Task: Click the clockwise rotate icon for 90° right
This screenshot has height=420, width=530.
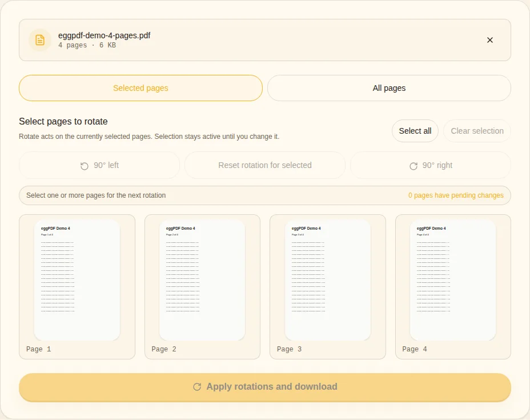Action: click(413, 166)
